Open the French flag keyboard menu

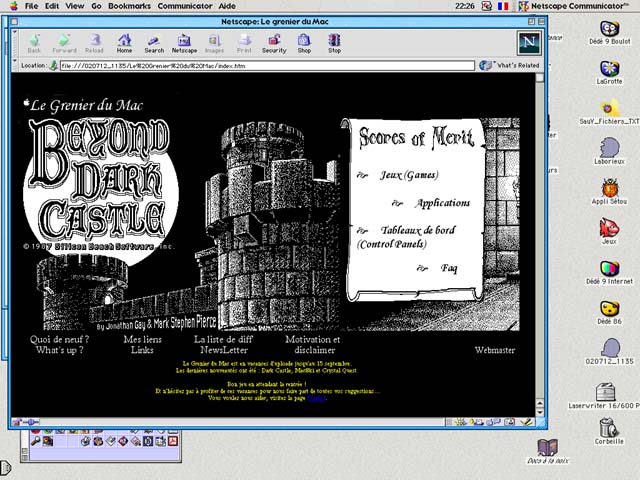pyautogui.click(x=503, y=6)
